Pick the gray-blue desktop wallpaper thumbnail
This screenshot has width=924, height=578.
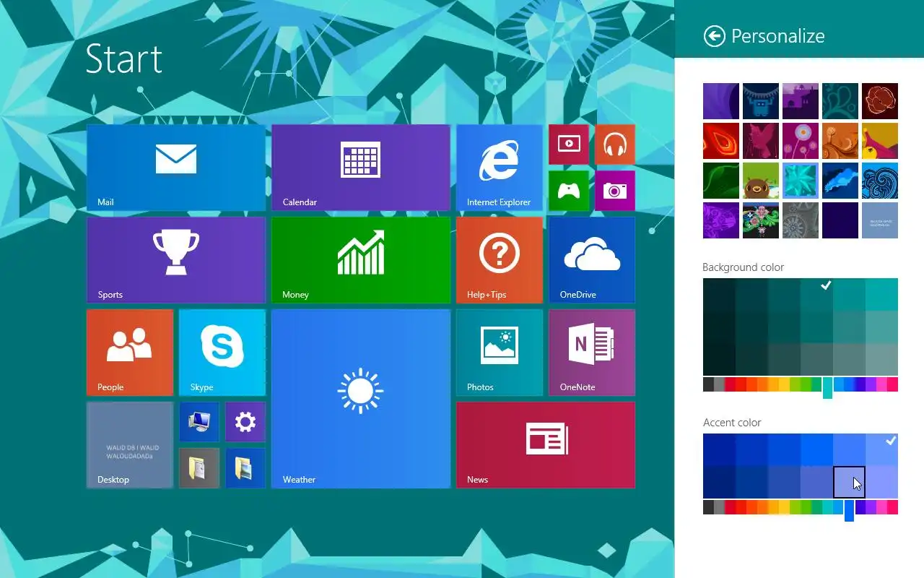(x=880, y=220)
